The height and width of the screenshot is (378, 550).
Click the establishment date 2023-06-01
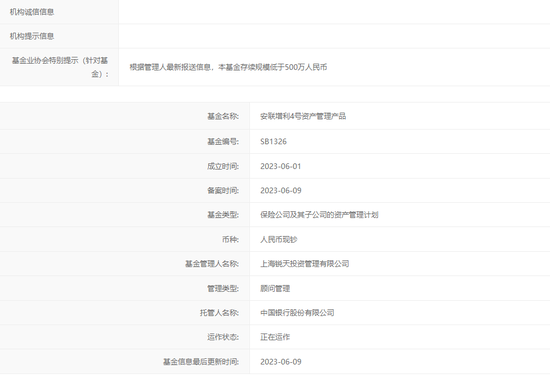281,166
